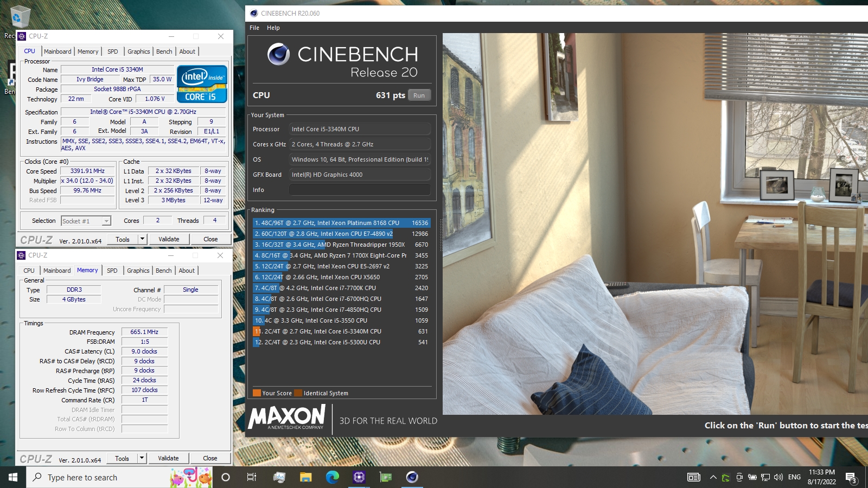This screenshot has height=488, width=868.
Task: Select ranking entry Xeon Platinum 8168 CPU
Action: coord(342,223)
